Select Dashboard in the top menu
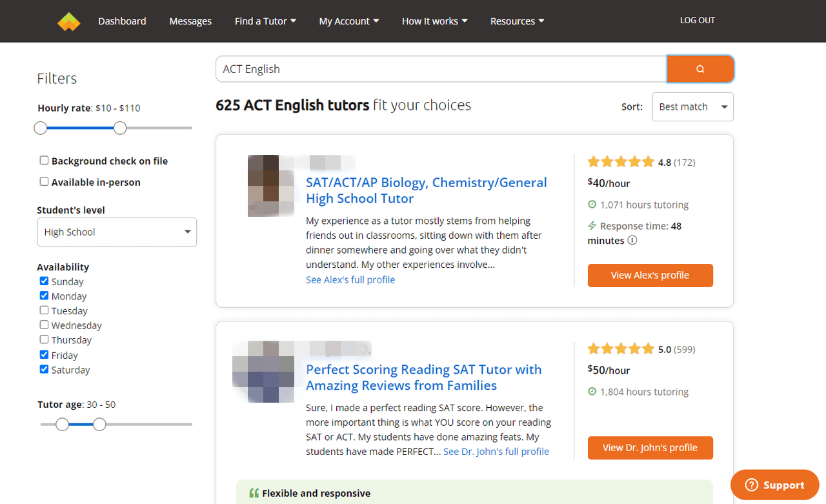 click(x=122, y=21)
